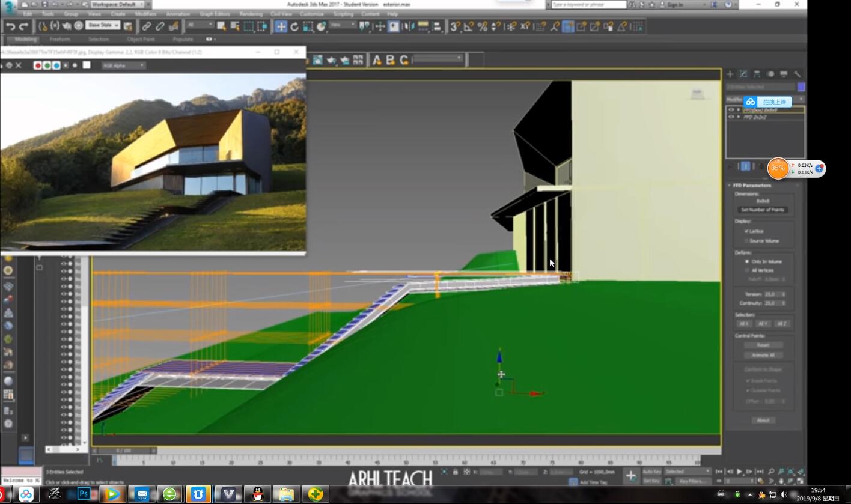Collapse the FFD Parameters rollout
Viewport: 851px width, 504px height.
point(730,186)
